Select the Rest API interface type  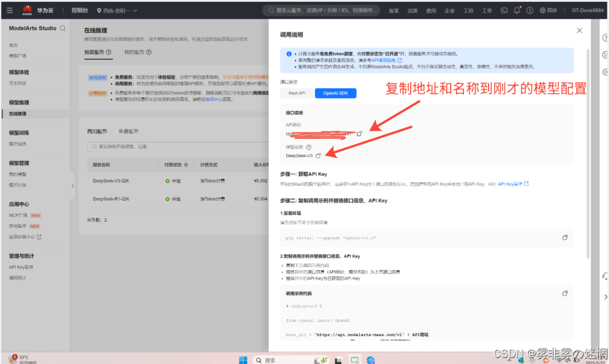pos(297,93)
